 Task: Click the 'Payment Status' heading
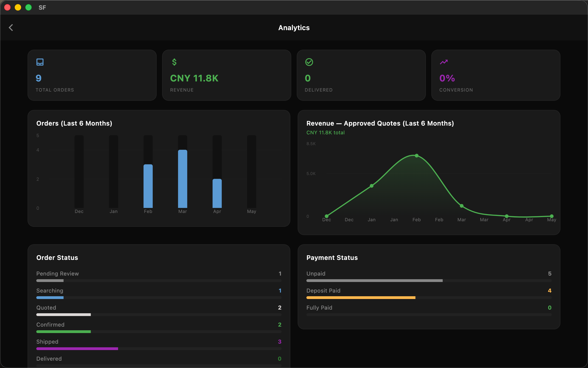tap(332, 258)
